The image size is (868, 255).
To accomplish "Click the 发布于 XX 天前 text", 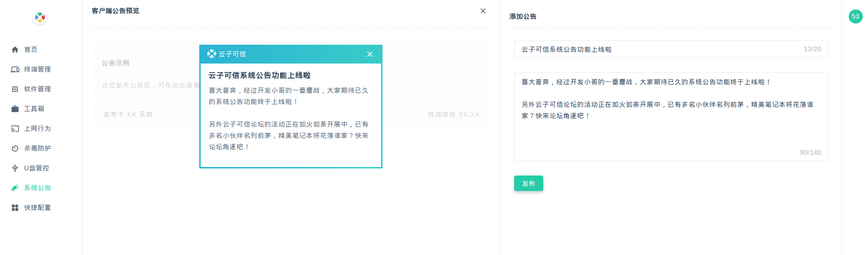I will point(128,114).
